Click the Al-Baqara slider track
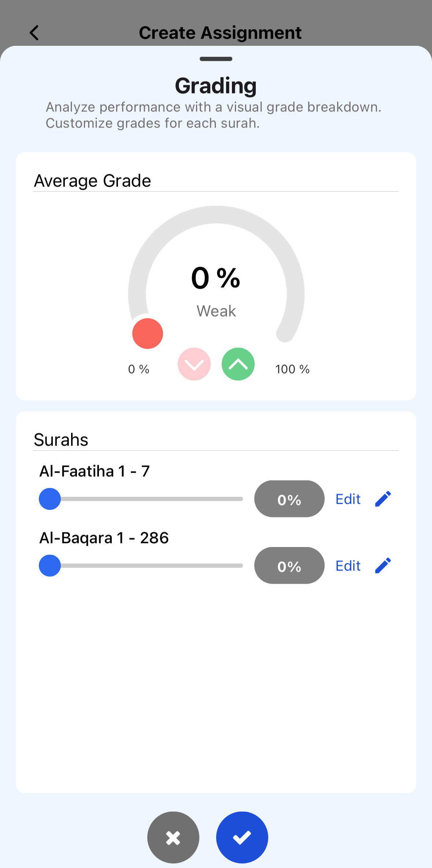The image size is (432, 868). pos(154,566)
